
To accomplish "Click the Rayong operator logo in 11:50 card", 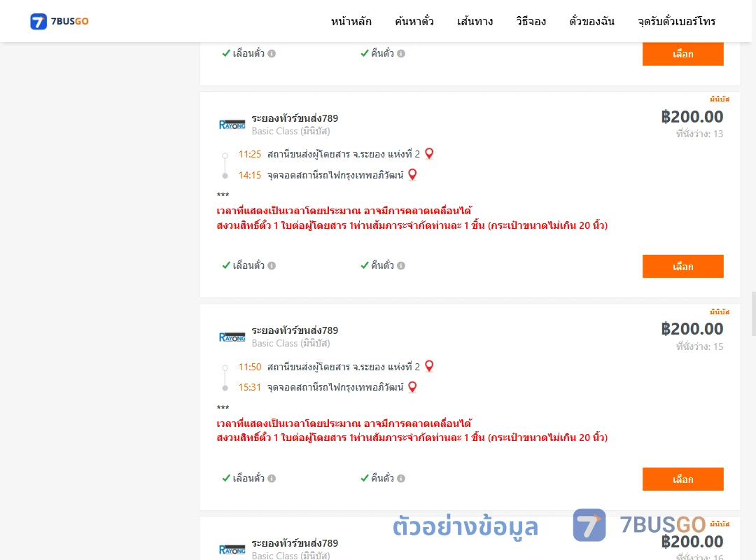I will coord(232,337).
